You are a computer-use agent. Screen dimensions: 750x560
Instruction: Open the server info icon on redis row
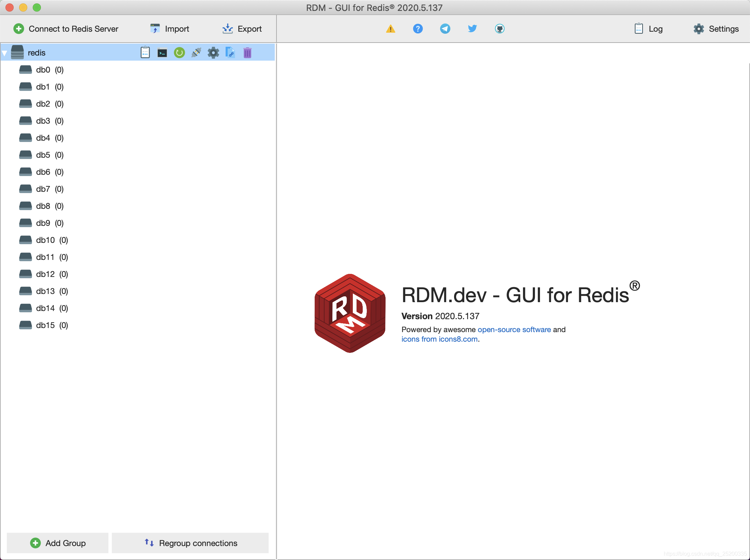(145, 52)
